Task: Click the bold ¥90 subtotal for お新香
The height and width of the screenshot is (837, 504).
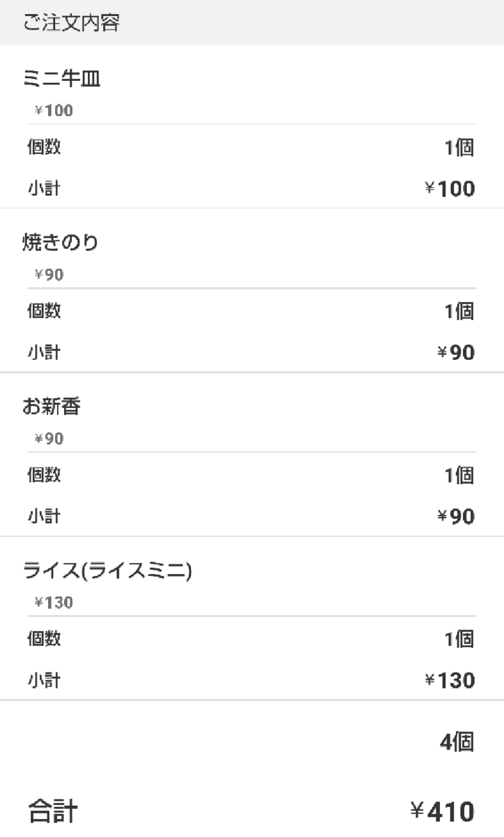Action: point(456,516)
